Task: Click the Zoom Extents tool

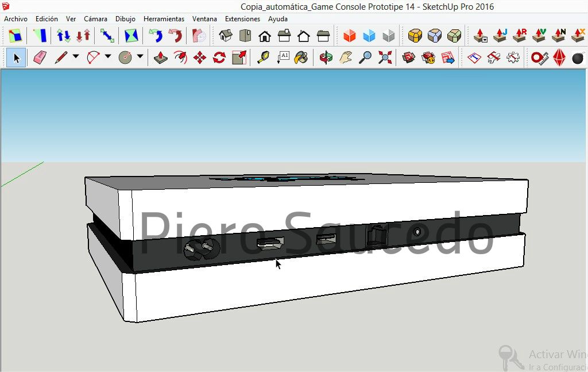Action: point(385,57)
